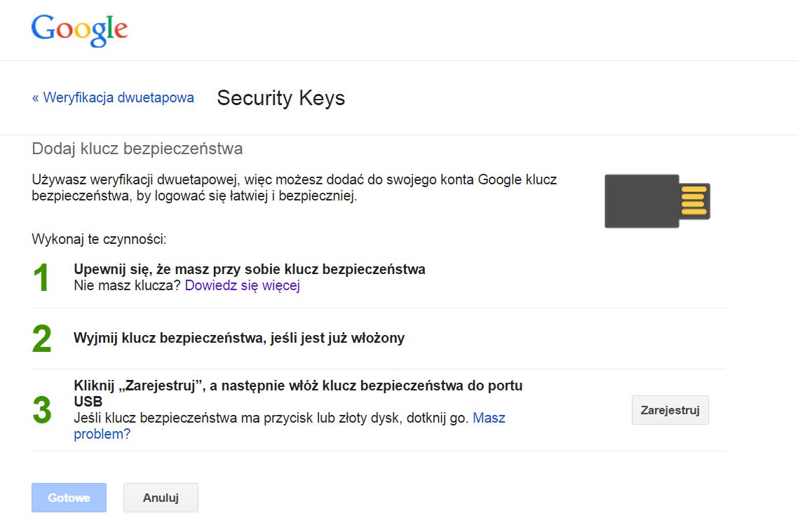Screen dimensions: 798x532
Task: Click the green step number 1
Action: [x=42, y=278]
